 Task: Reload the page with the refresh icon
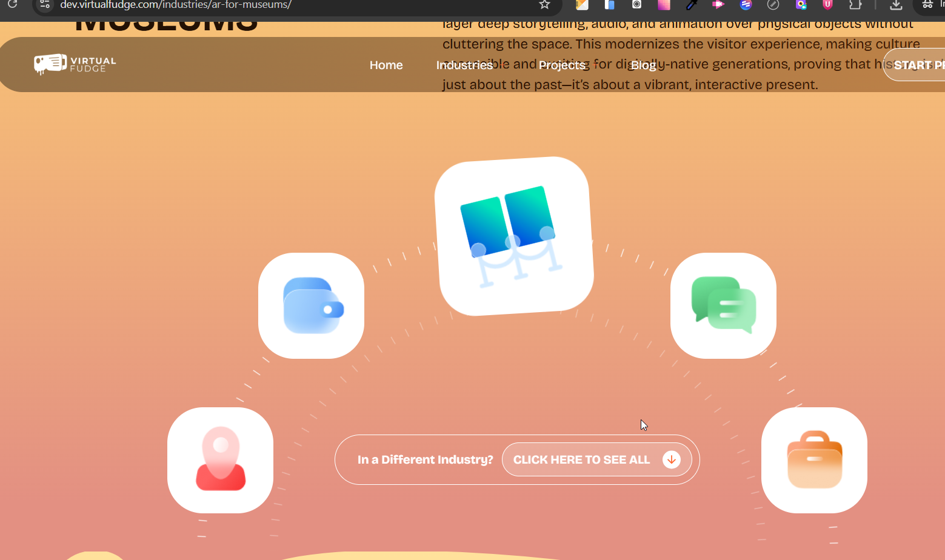coord(12,4)
